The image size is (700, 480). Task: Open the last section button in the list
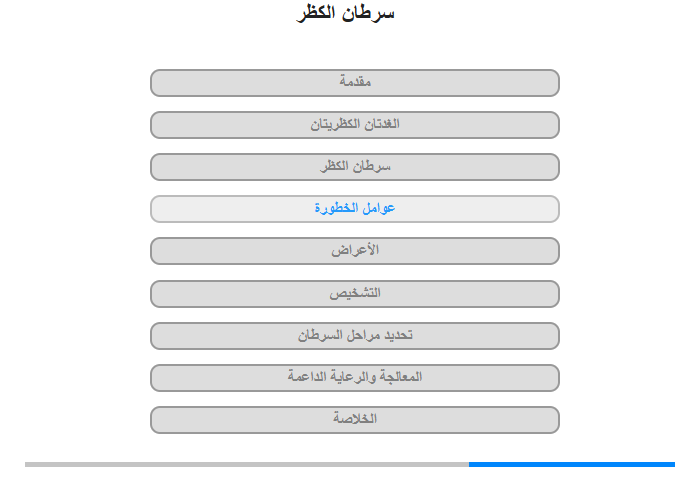click(x=354, y=419)
